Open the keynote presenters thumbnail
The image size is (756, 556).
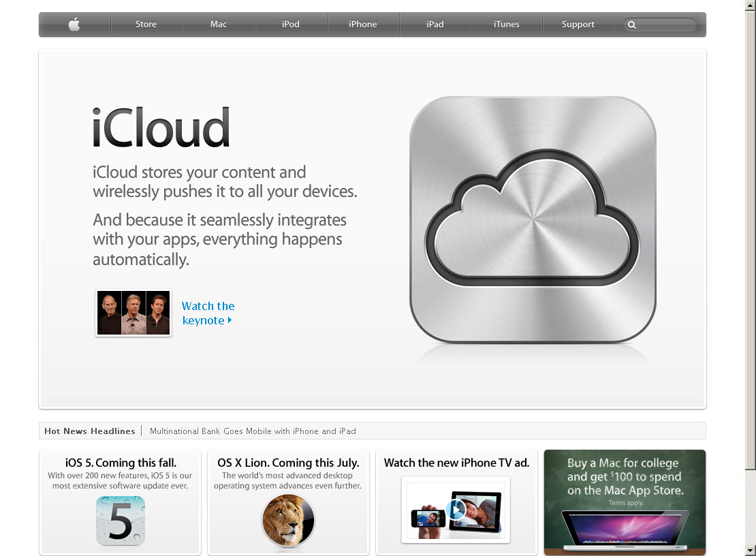pyautogui.click(x=133, y=313)
